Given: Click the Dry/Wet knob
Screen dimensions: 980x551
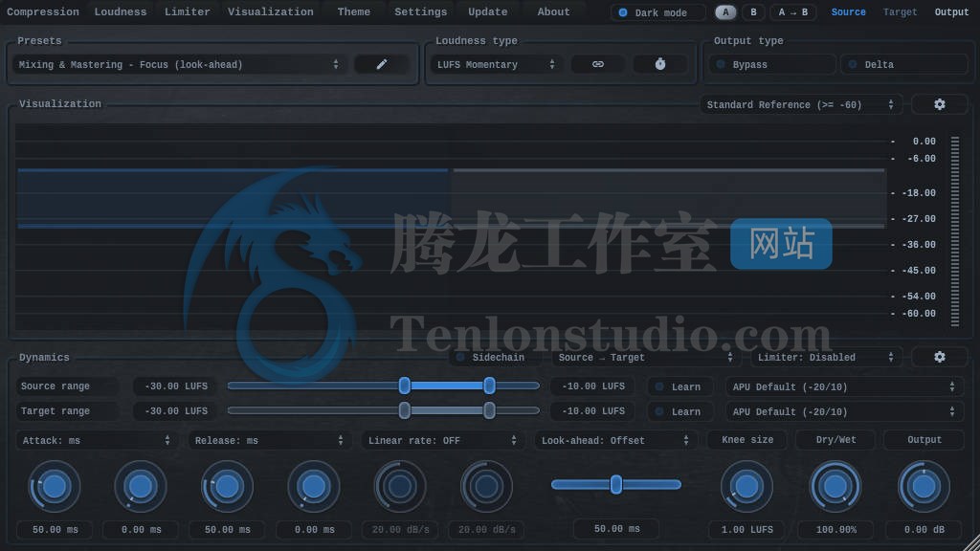Looking at the screenshot, I should (835, 486).
